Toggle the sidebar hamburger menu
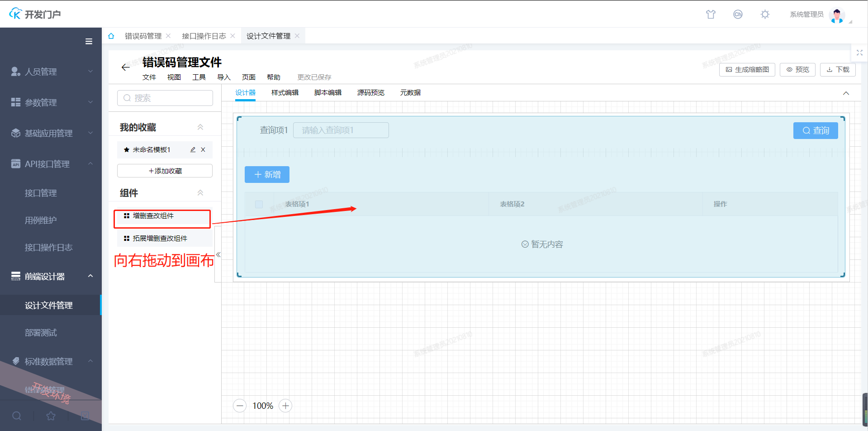 point(89,41)
